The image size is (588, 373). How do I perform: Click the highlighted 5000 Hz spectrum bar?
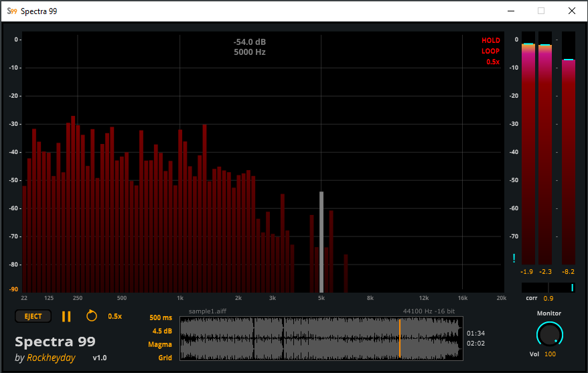[x=321, y=241]
